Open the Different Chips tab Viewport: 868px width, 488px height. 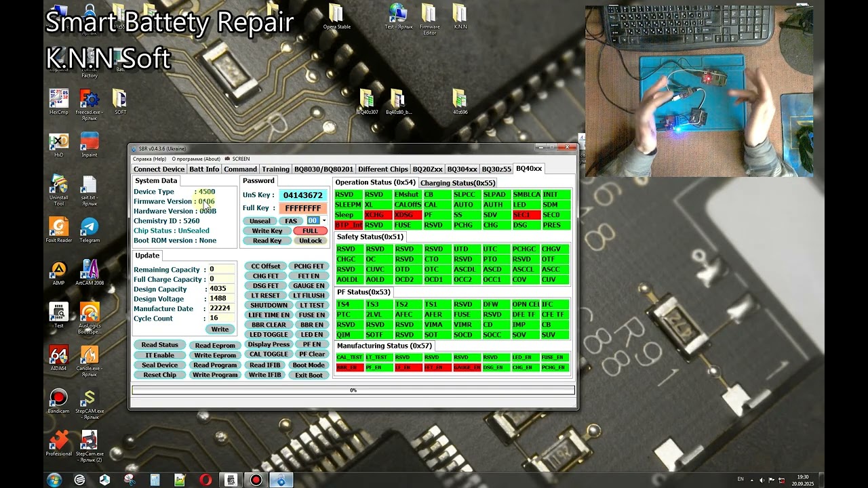pyautogui.click(x=383, y=169)
